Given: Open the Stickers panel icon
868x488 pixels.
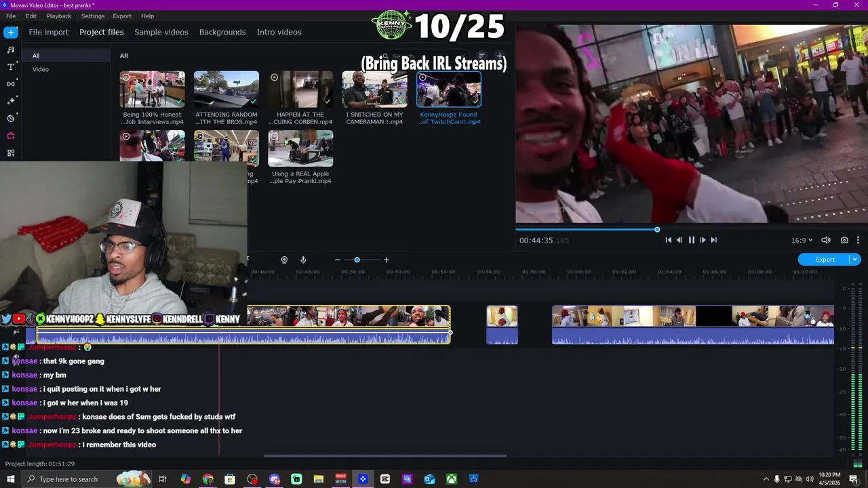Looking at the screenshot, I should (11, 118).
